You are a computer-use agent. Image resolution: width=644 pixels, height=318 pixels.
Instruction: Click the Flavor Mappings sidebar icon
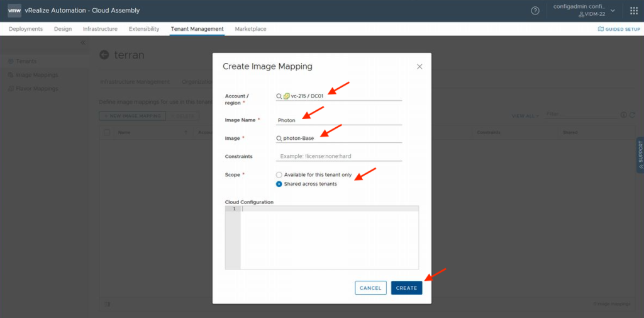coord(11,89)
